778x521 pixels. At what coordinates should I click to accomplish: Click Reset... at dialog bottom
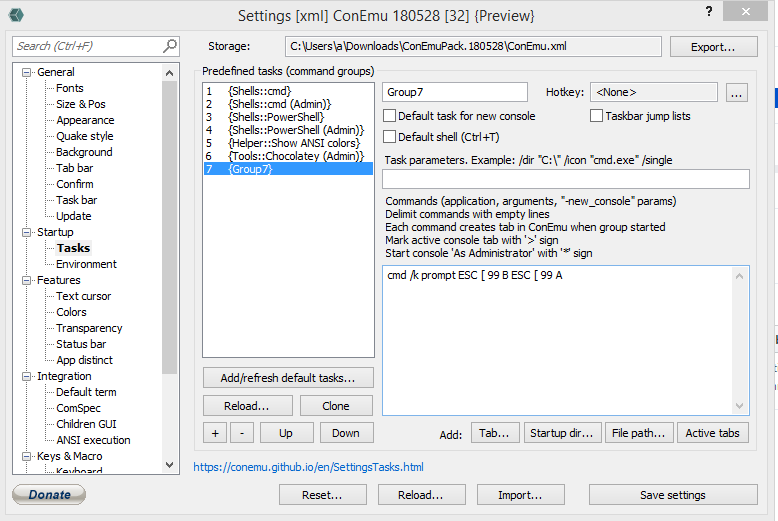tap(323, 495)
